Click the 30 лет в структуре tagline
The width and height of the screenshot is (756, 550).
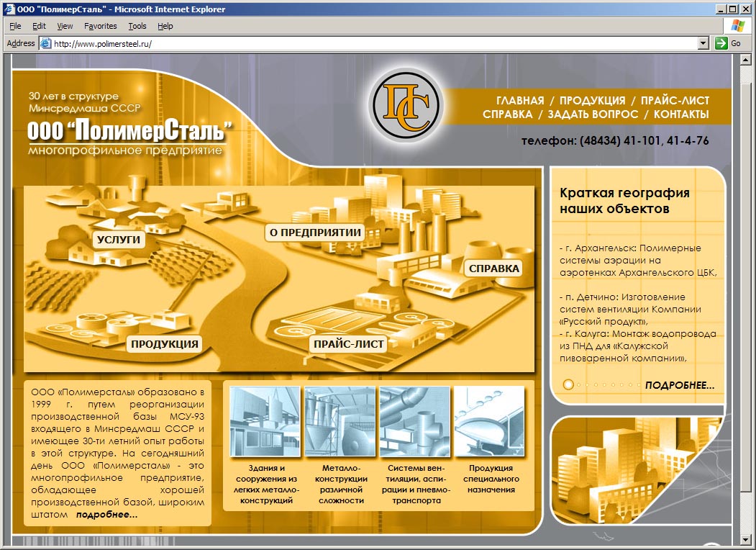84,102
